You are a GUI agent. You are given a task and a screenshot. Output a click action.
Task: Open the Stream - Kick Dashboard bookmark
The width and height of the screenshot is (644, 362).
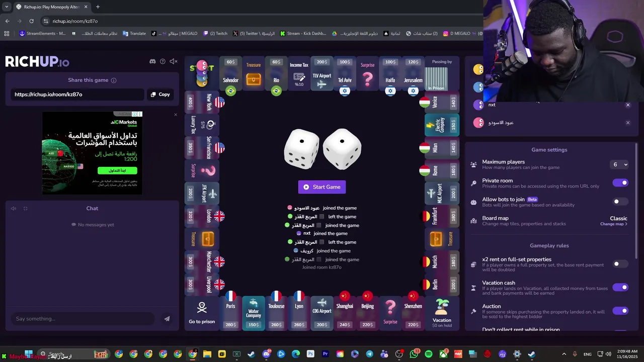pyautogui.click(x=303, y=34)
